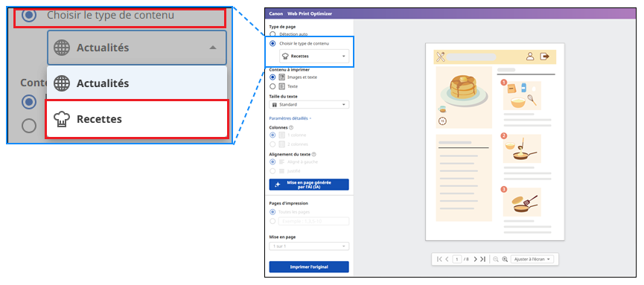644x285 pixels.
Task: Click the justify icon beside Justifié
Action: (x=281, y=171)
